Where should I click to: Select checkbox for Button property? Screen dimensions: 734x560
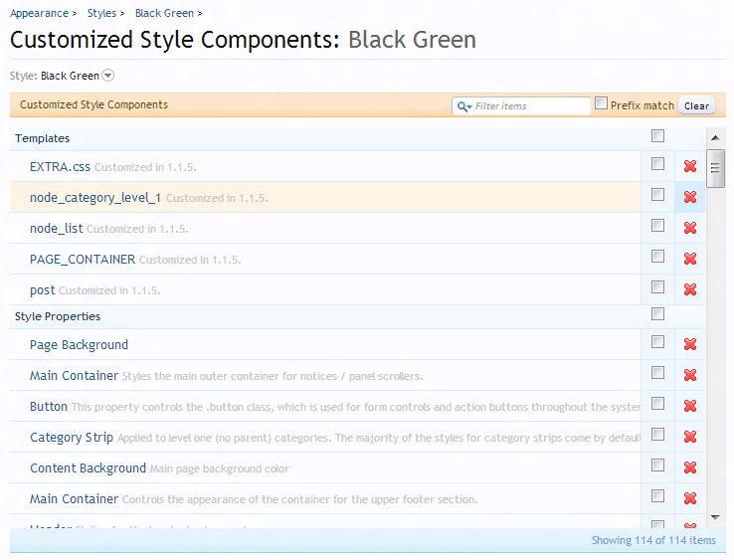click(x=657, y=403)
